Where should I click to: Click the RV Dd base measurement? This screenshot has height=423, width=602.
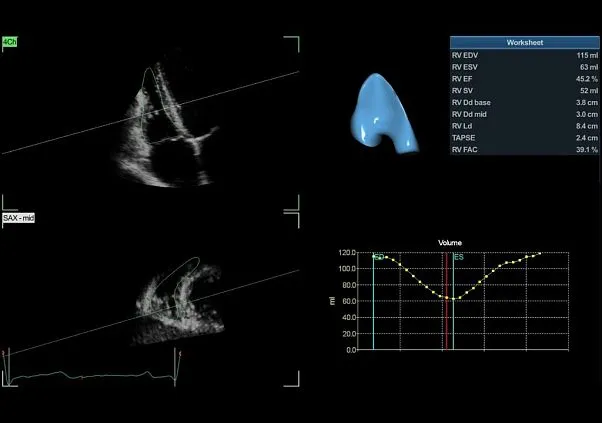[524, 103]
